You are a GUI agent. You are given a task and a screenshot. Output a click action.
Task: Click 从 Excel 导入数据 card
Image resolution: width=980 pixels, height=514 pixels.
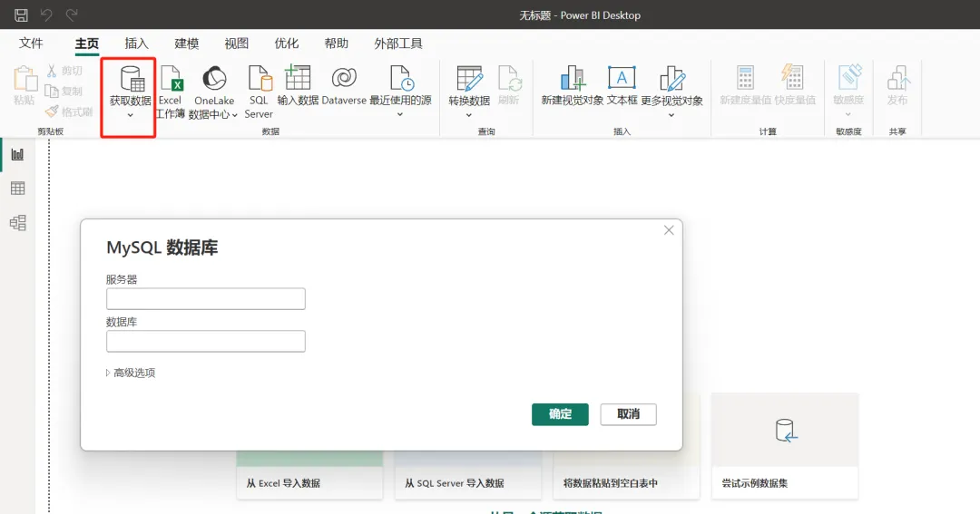pos(309,475)
